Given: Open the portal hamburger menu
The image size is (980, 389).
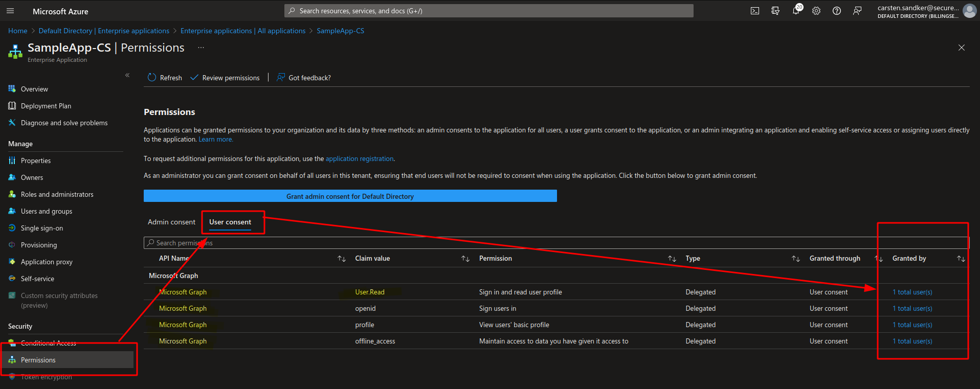Looking at the screenshot, I should pyautogui.click(x=10, y=11).
